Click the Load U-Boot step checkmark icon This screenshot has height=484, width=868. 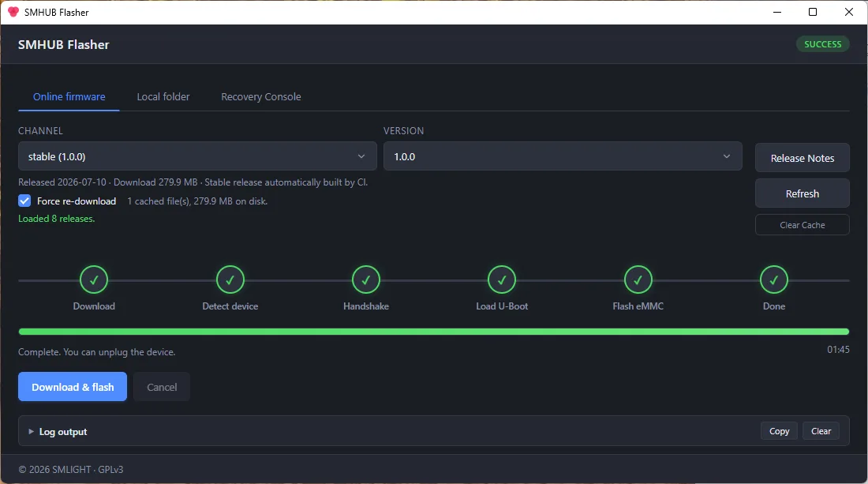[502, 280]
